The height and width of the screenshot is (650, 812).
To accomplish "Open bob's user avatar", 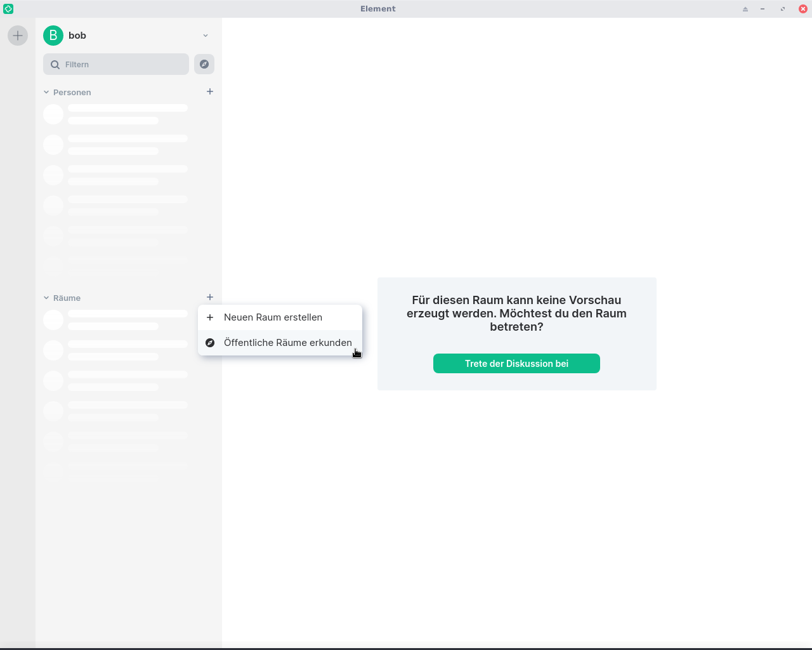I will pyautogui.click(x=53, y=36).
